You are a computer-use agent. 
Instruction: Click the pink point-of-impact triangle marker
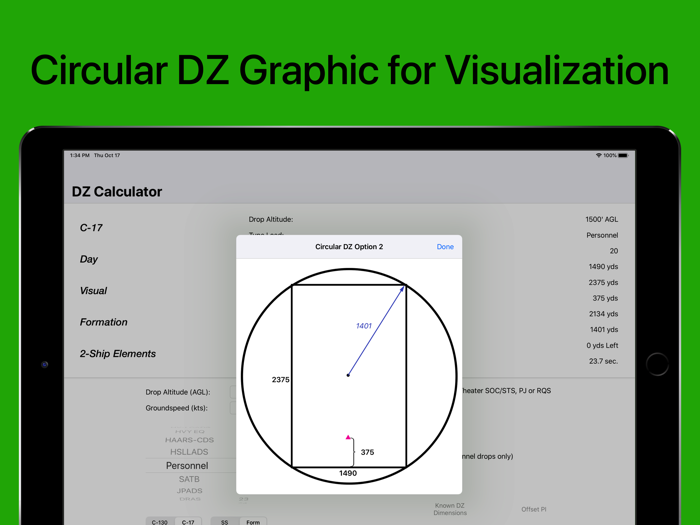[348, 437]
